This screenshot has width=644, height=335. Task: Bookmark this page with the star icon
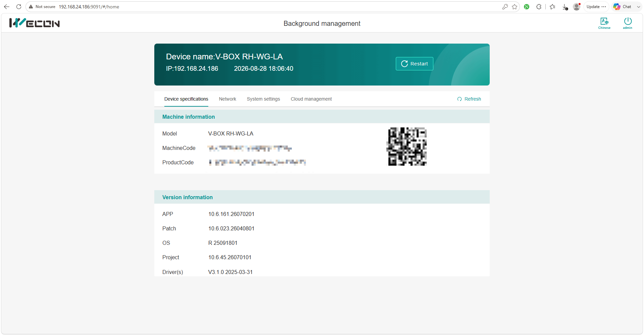tap(515, 7)
